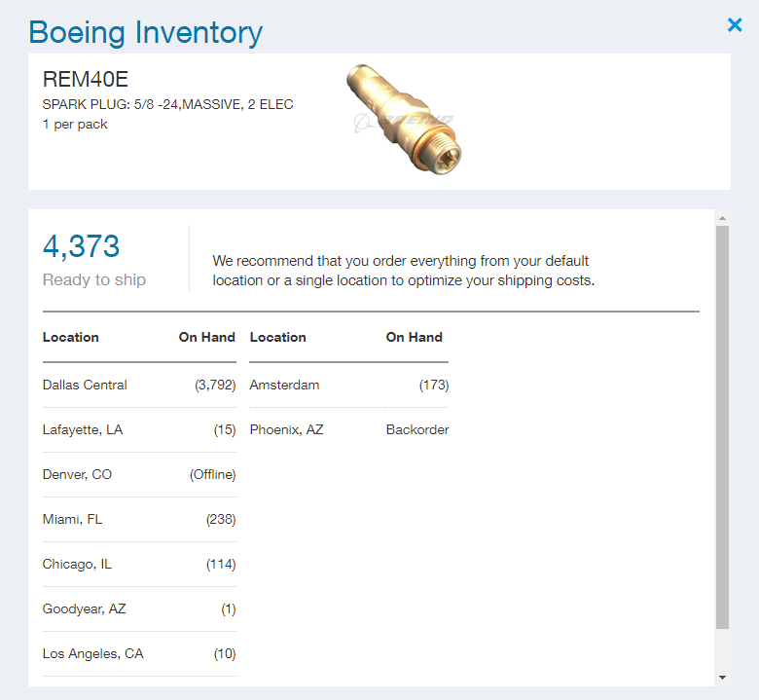
Task: Close the Boeing Inventory dialog
Action: coord(735,25)
